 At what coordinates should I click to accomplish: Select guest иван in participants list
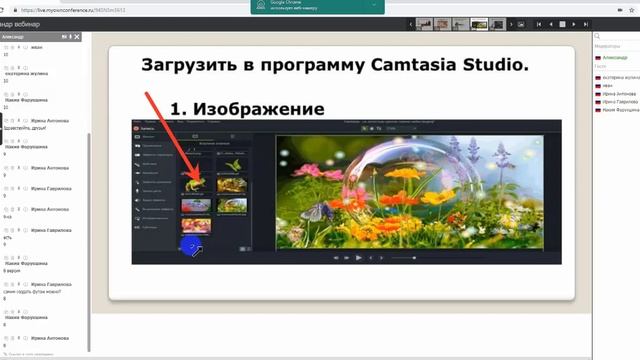tap(604, 86)
